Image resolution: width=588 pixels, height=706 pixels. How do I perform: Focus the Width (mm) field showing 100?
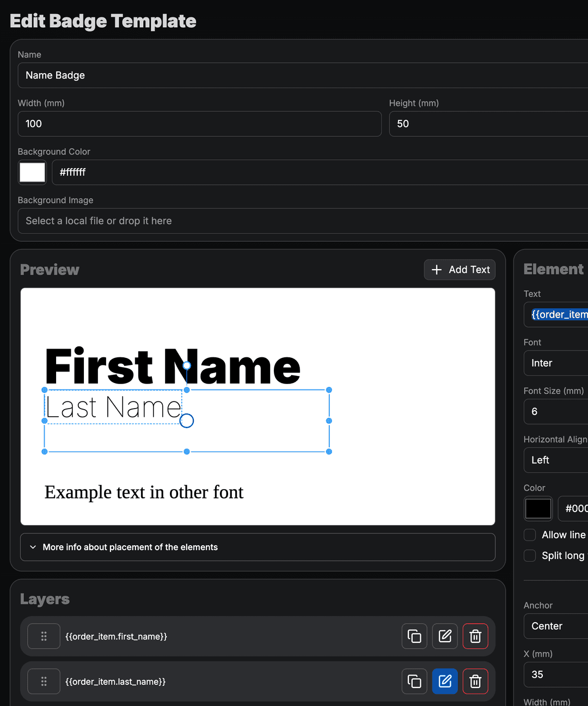[x=199, y=124]
